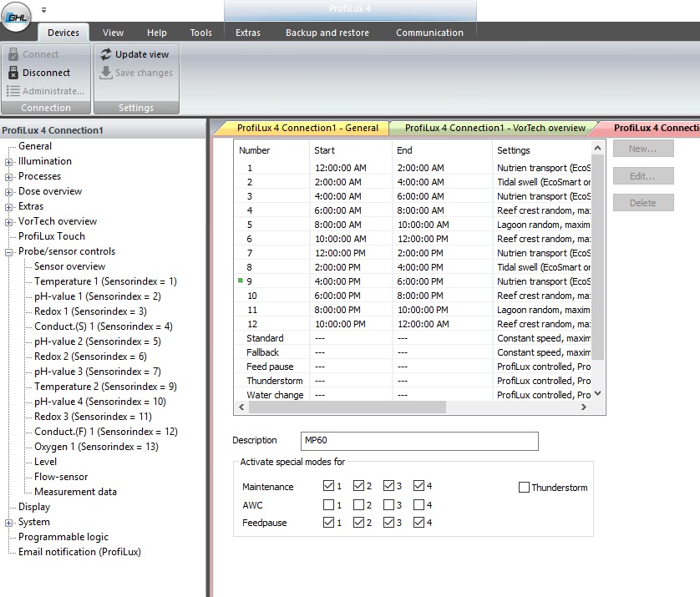
Task: Select the General tree item
Action: [35, 146]
